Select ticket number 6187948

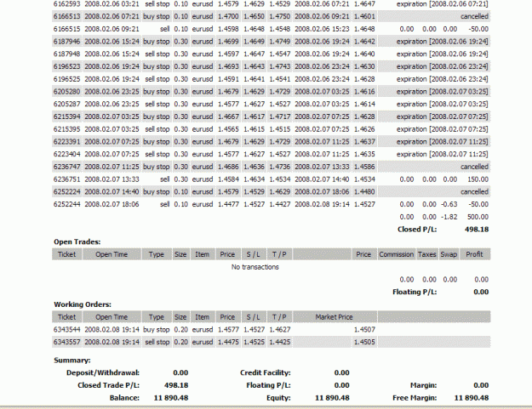coord(67,54)
